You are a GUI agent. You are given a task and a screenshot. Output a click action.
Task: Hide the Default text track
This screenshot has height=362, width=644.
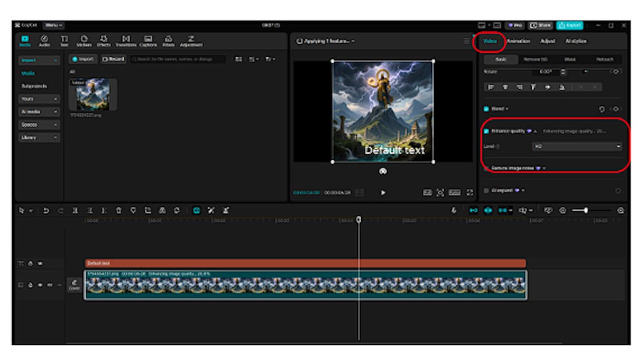pos(40,263)
